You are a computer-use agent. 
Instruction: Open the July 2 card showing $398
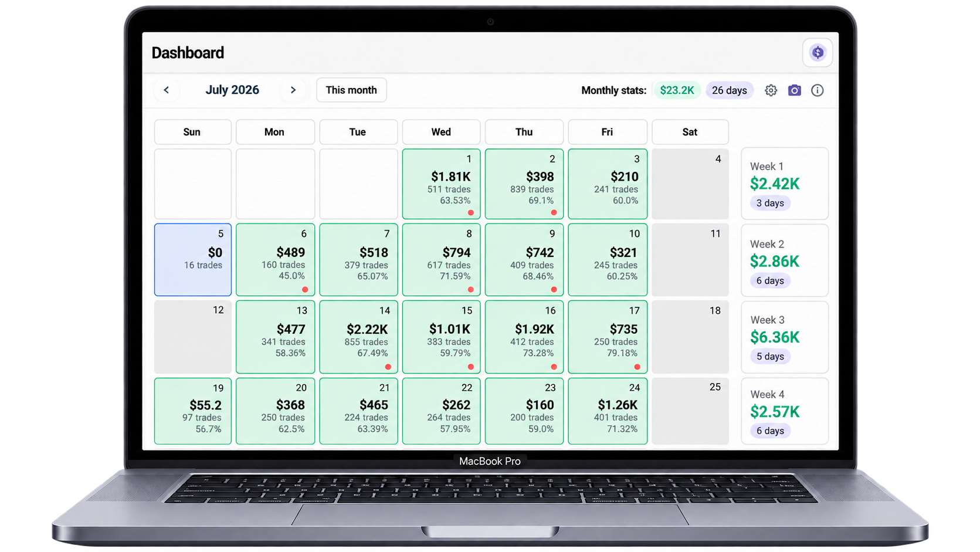click(x=524, y=184)
